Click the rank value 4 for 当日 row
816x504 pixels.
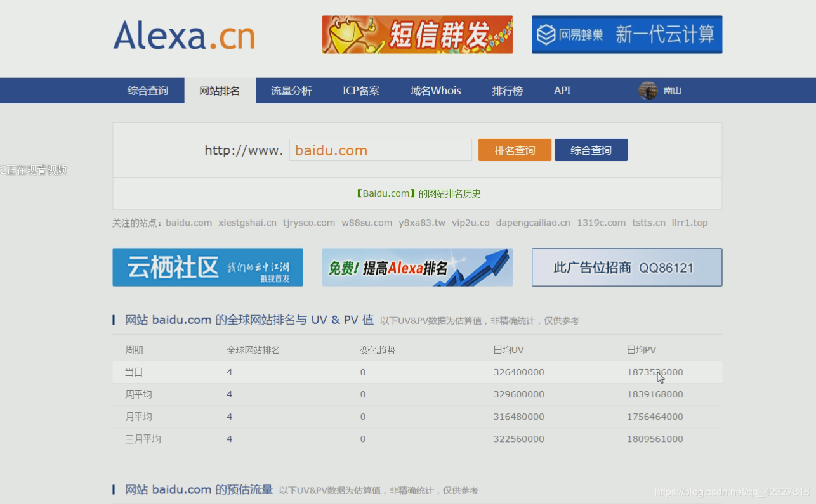pos(229,372)
